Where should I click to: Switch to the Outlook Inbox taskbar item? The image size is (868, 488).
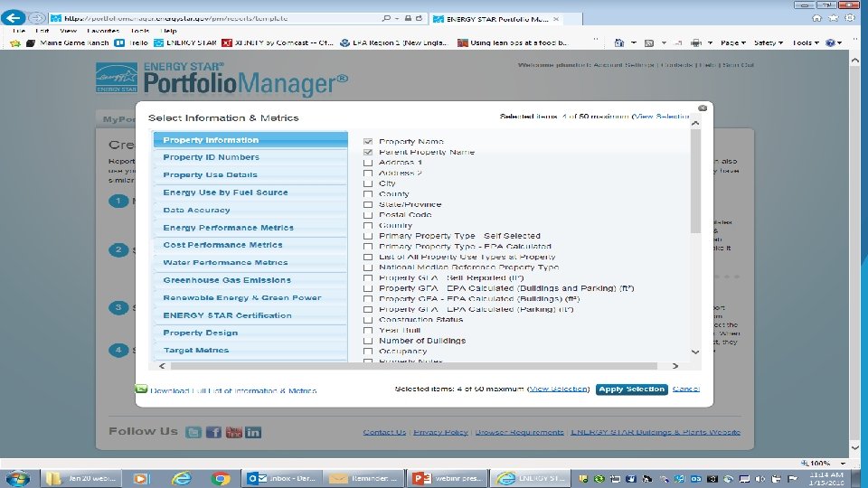282,478
